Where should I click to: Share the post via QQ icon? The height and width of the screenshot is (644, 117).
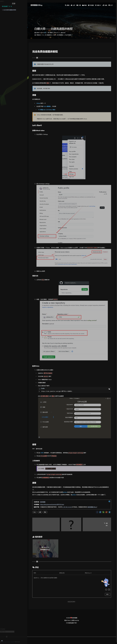click(109, 512)
